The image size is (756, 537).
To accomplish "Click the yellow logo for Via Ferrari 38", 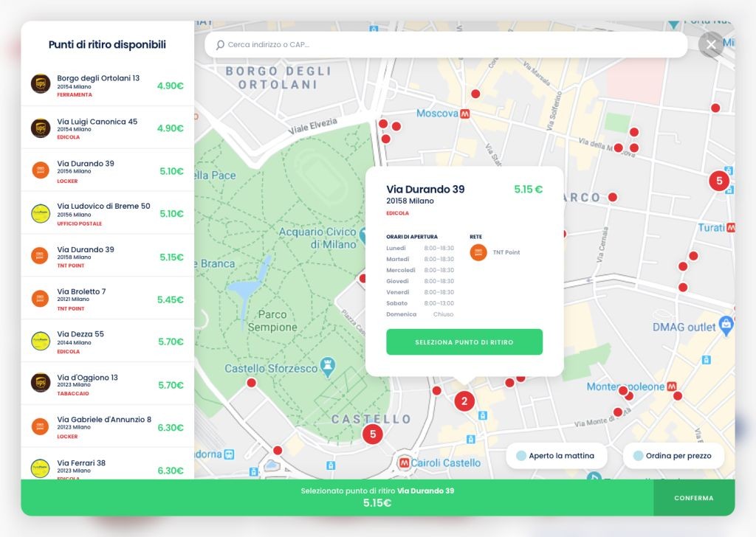I will pyautogui.click(x=41, y=468).
